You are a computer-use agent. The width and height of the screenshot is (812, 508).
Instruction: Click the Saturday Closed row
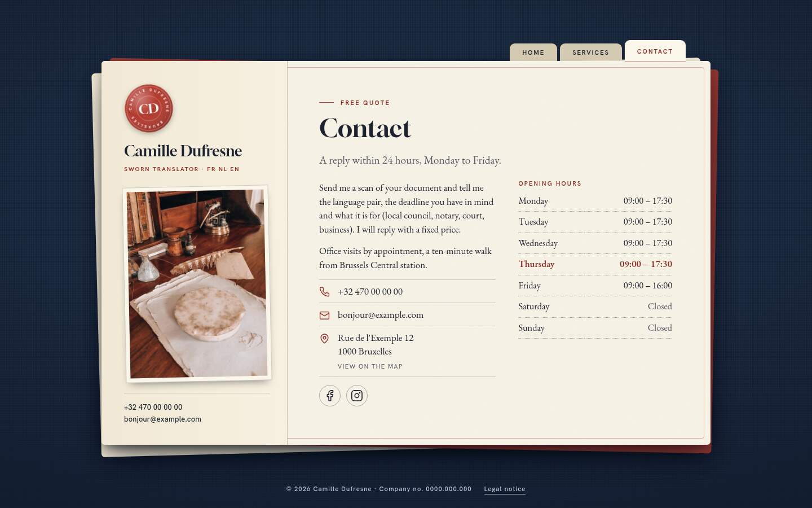(595, 306)
